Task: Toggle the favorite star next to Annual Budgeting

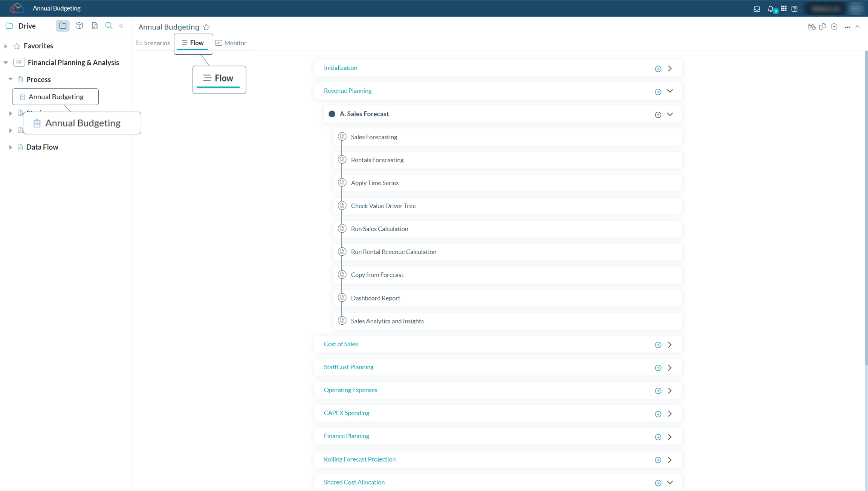Action: [x=206, y=27]
